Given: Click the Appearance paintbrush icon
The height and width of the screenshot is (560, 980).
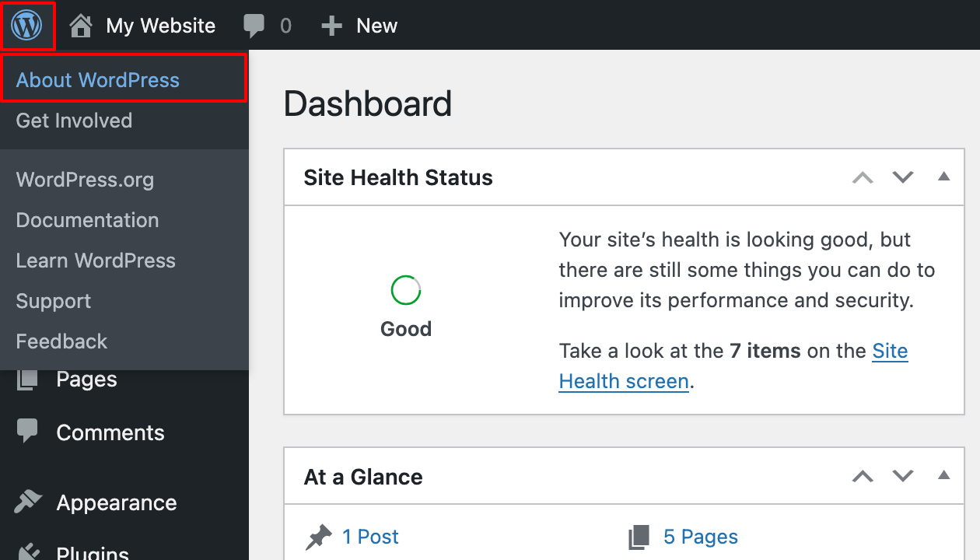Looking at the screenshot, I should [x=28, y=502].
